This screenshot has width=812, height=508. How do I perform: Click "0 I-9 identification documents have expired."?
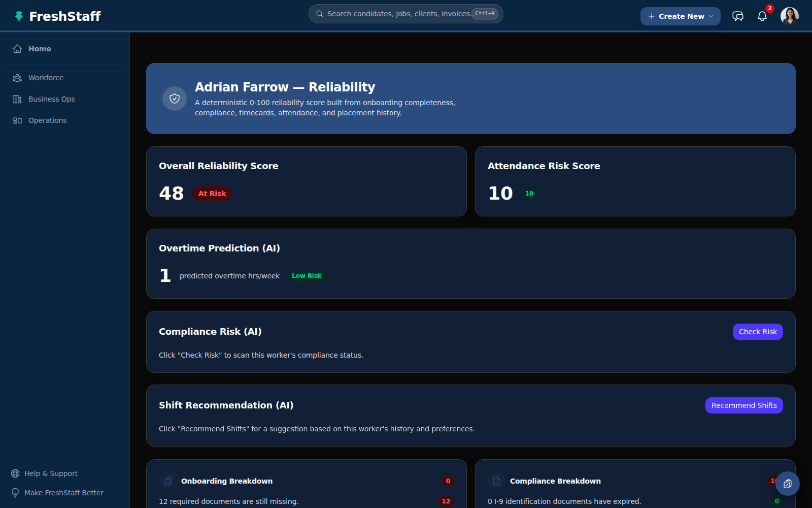[x=564, y=501]
